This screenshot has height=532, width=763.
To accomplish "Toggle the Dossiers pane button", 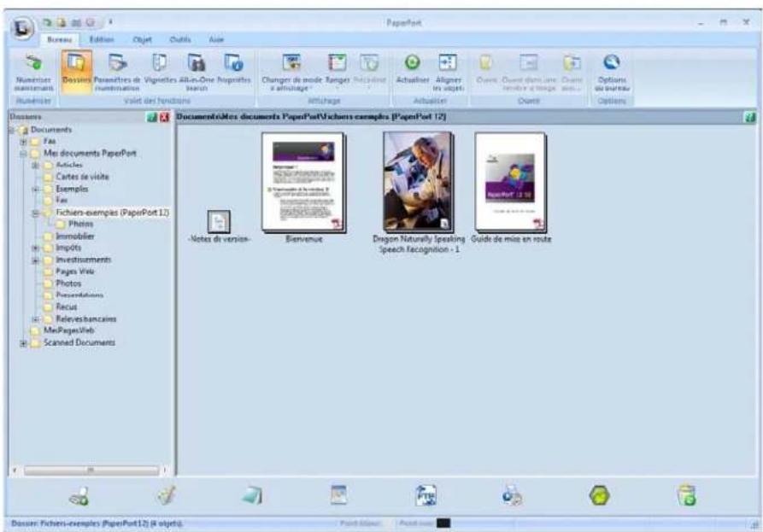I will tap(77, 72).
